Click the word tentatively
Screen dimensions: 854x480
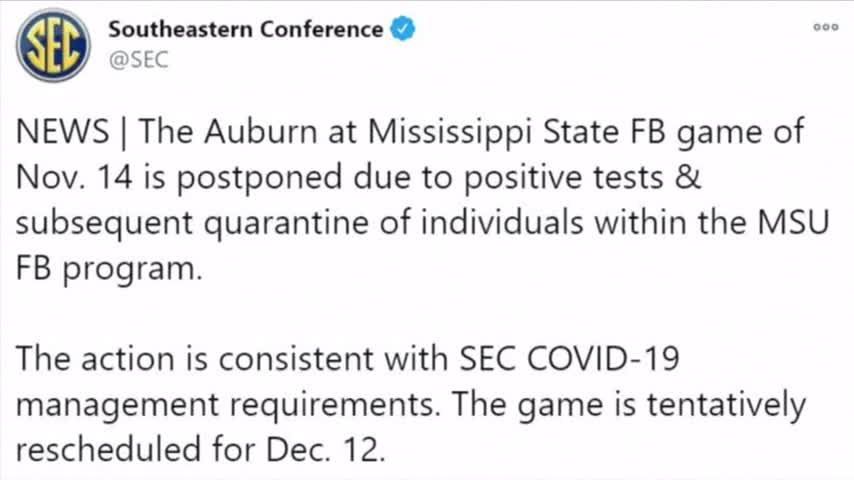point(726,406)
